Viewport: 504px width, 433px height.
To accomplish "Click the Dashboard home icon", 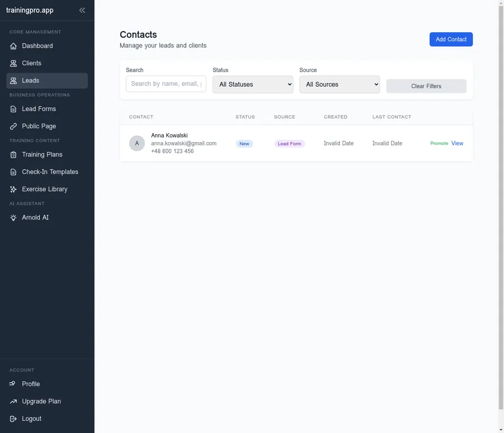I will click(14, 46).
